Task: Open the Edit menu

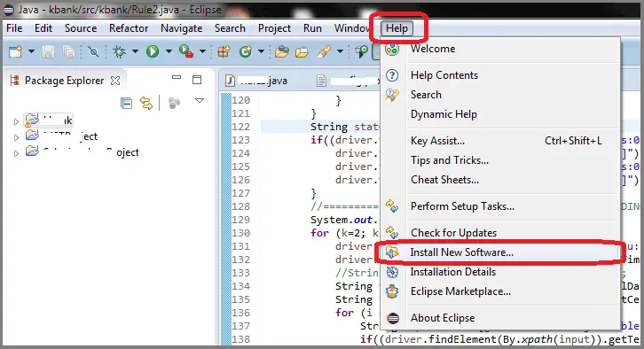Action: pyautogui.click(x=43, y=28)
